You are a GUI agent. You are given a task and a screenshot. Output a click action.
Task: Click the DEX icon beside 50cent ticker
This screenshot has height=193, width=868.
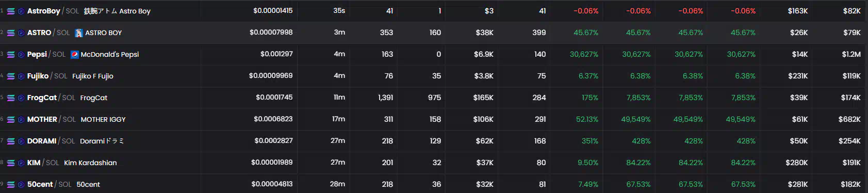click(x=21, y=184)
